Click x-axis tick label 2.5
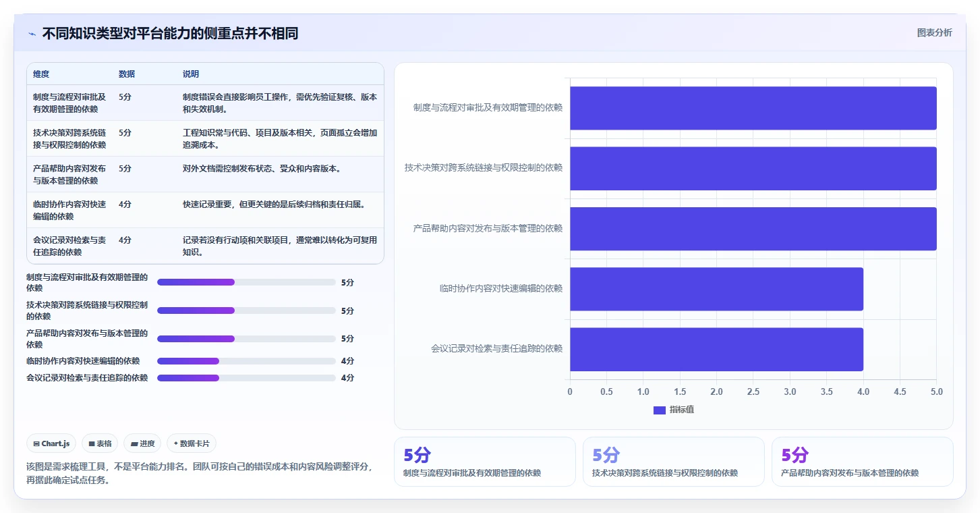This screenshot has width=980, height=513. 753,392
